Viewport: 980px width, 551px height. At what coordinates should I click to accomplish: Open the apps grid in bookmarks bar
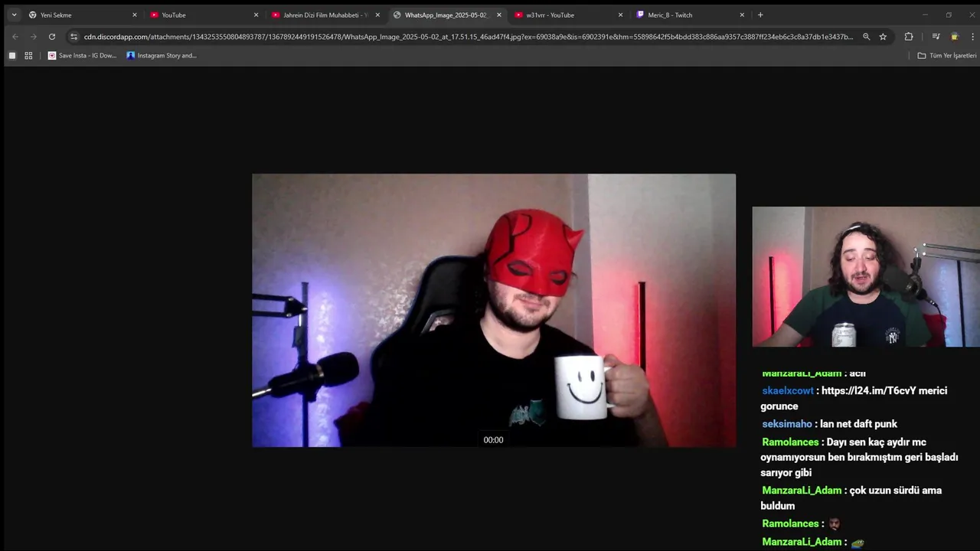coord(28,55)
